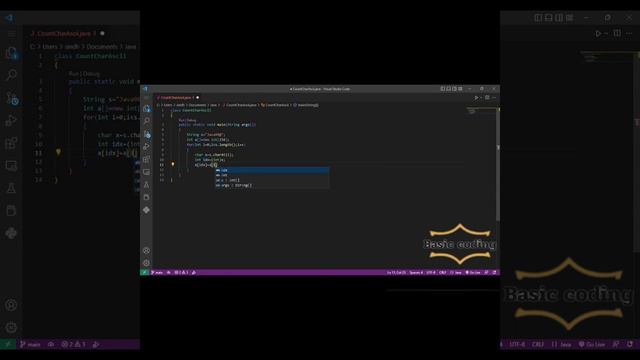Choose the 'args : String[]' suggestion
Image resolution: width=640 pixels, height=360 pixels.
272,185
